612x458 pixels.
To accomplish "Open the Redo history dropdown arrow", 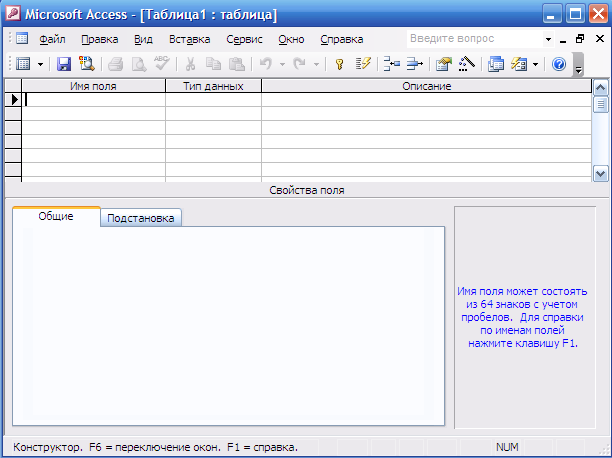I will (317, 64).
